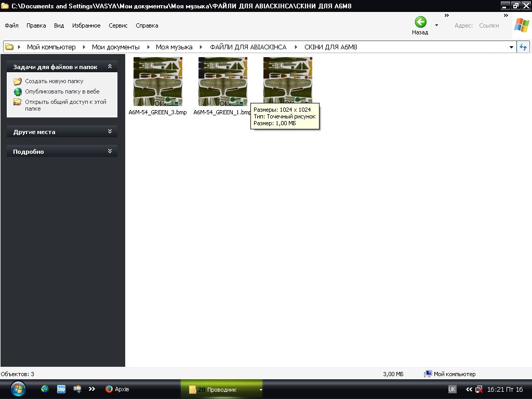Expand the Links toolbar chevron
Image resolution: width=532 pixels, height=399 pixels.
coord(506,15)
